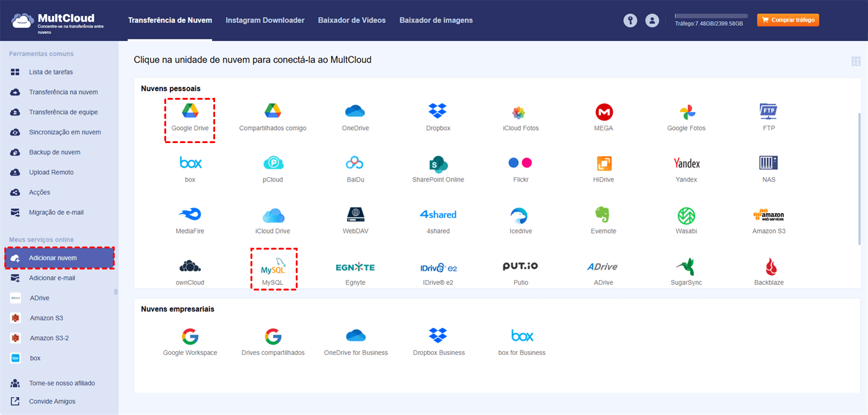
Task: Select Acções in the sidebar
Action: tap(40, 192)
